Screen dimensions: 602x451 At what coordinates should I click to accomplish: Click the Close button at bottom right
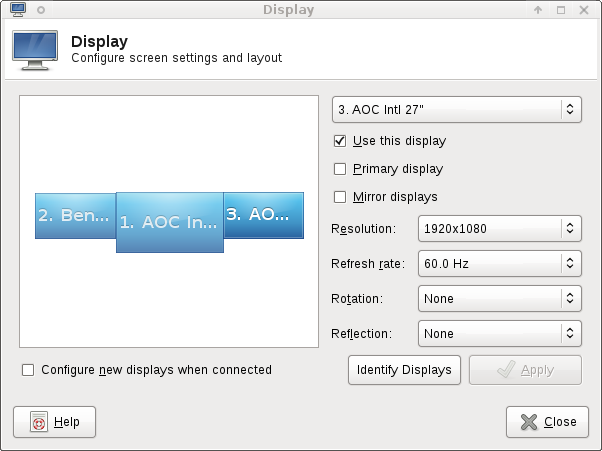tap(547, 422)
